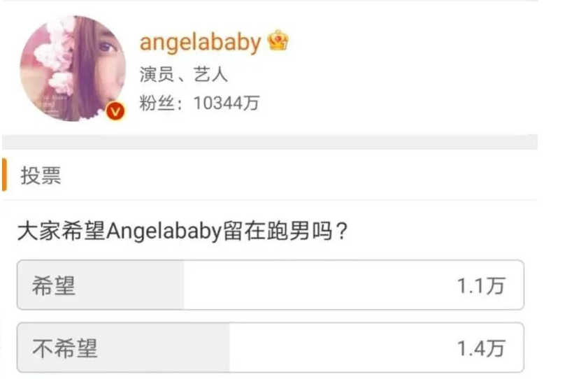The height and width of the screenshot is (379, 588).
Task: Vote for the 希望 option
Action: pyautogui.click(x=271, y=285)
